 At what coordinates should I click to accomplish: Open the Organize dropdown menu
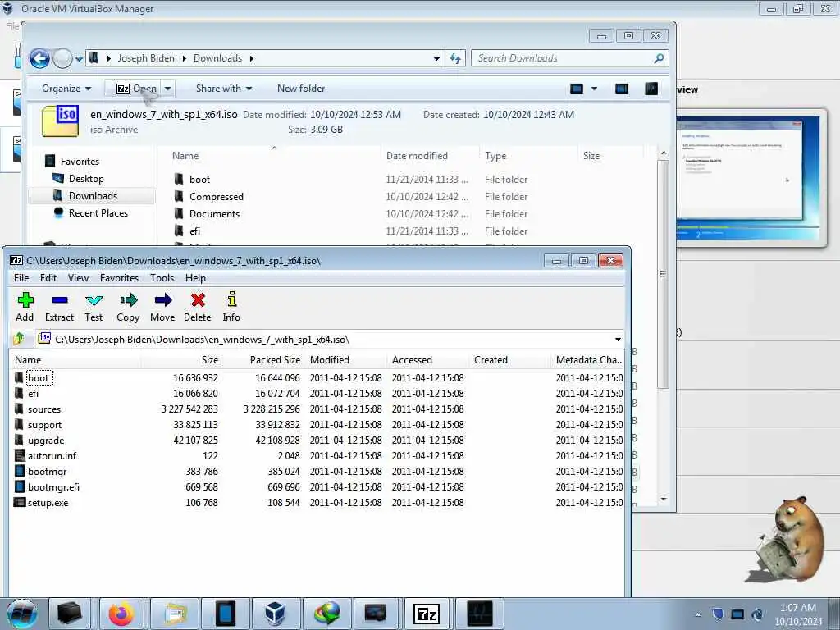pos(66,89)
